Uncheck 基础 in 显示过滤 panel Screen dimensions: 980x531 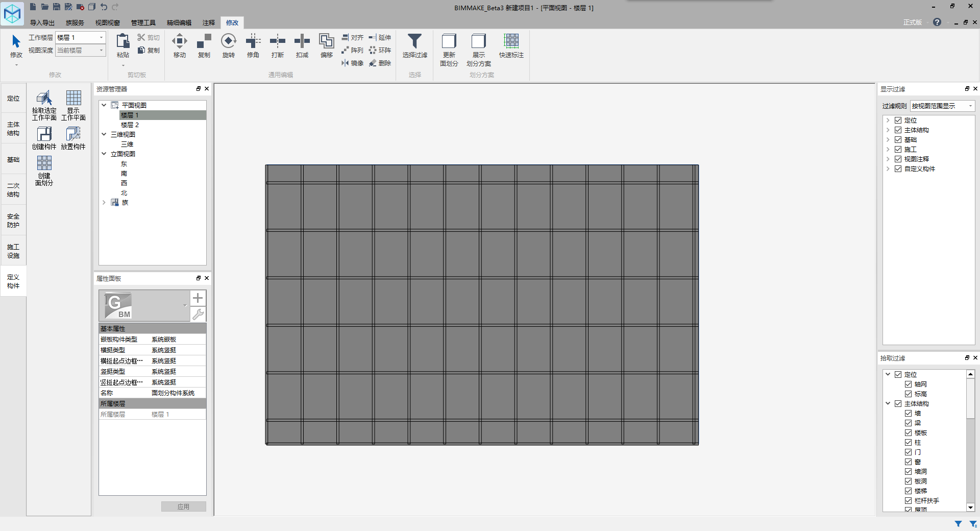tap(898, 139)
